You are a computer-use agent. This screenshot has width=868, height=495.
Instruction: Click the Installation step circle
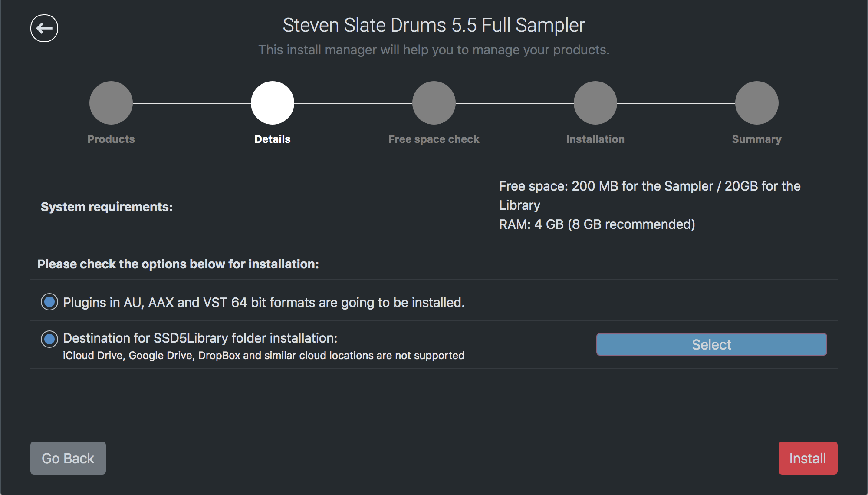[x=595, y=103]
